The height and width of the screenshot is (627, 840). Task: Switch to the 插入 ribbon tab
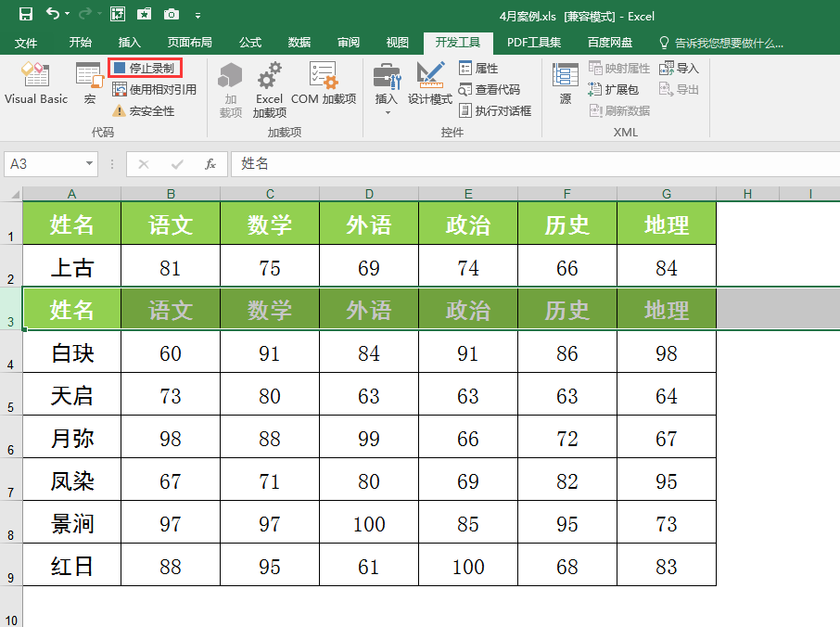(129, 43)
